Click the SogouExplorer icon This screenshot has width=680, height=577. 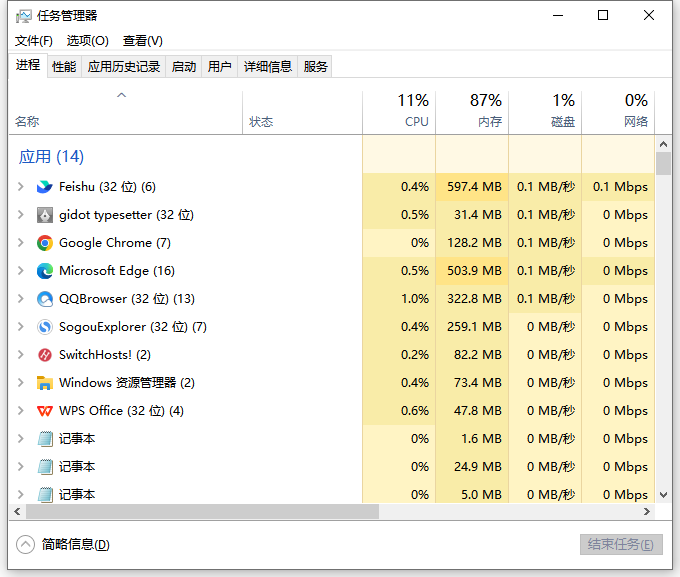click(x=45, y=327)
